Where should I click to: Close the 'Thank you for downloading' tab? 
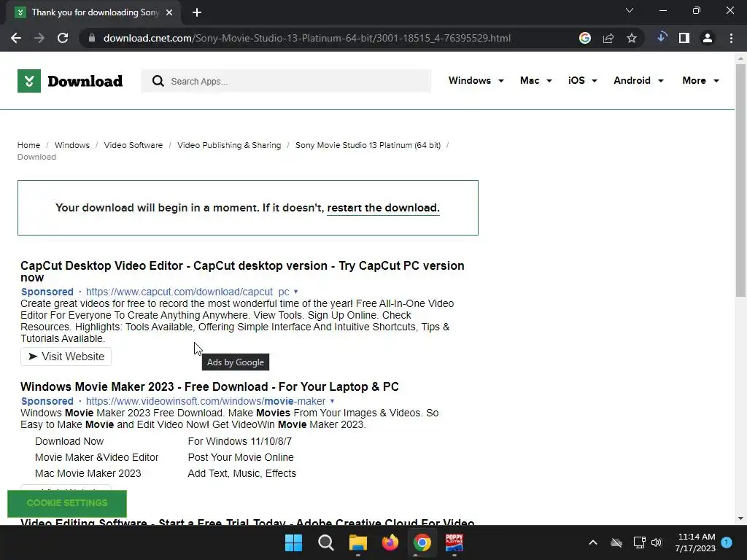pyautogui.click(x=169, y=12)
